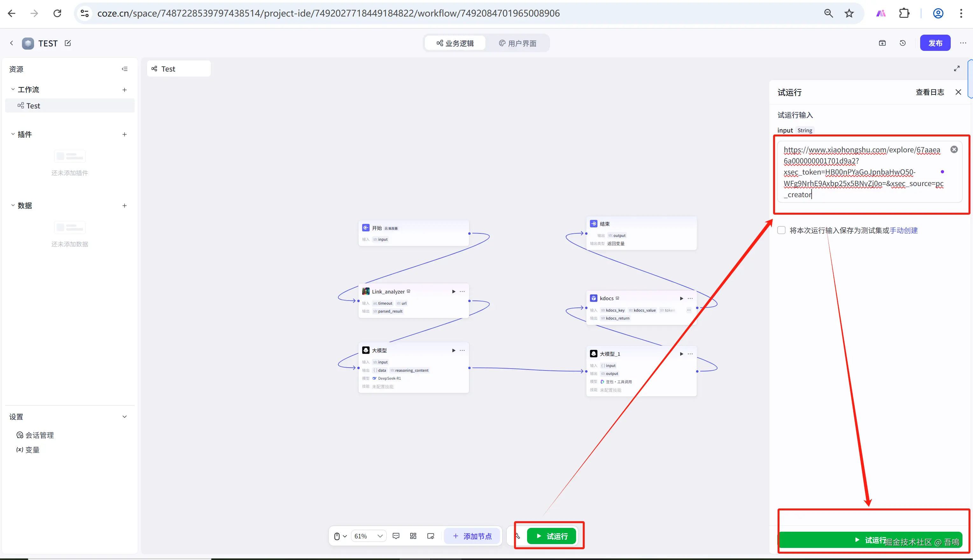The height and width of the screenshot is (560, 973).
Task: Click the 手动创建 link
Action: click(903, 230)
